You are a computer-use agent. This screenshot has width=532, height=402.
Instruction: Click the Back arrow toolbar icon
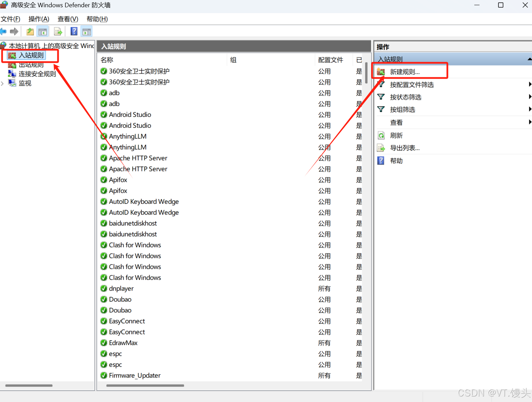coord(3,32)
